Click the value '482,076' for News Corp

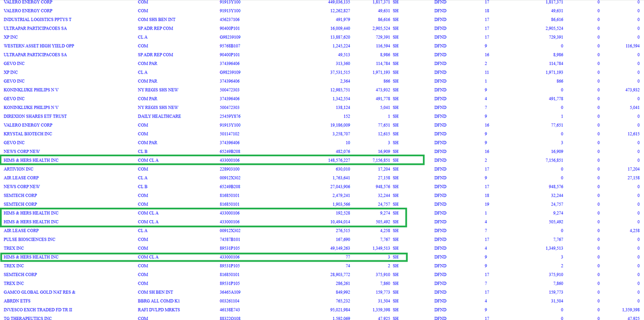tap(342, 151)
